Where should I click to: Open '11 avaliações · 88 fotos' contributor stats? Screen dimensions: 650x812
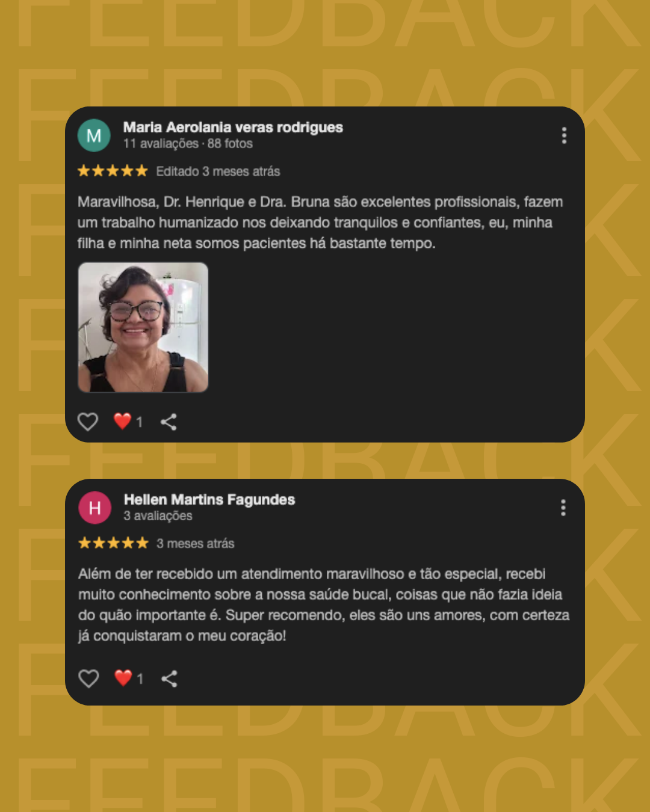pos(188,144)
